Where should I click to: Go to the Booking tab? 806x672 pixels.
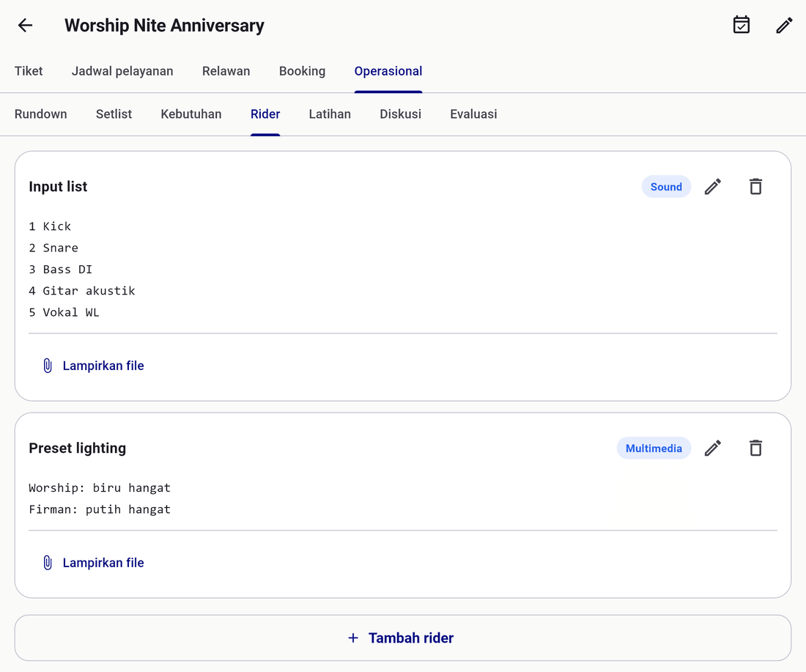coord(302,71)
